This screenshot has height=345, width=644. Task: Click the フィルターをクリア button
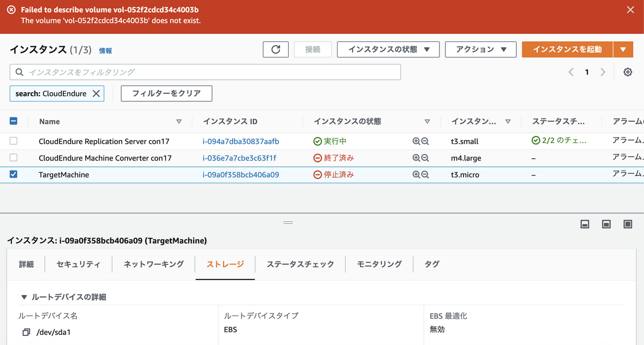click(x=166, y=93)
